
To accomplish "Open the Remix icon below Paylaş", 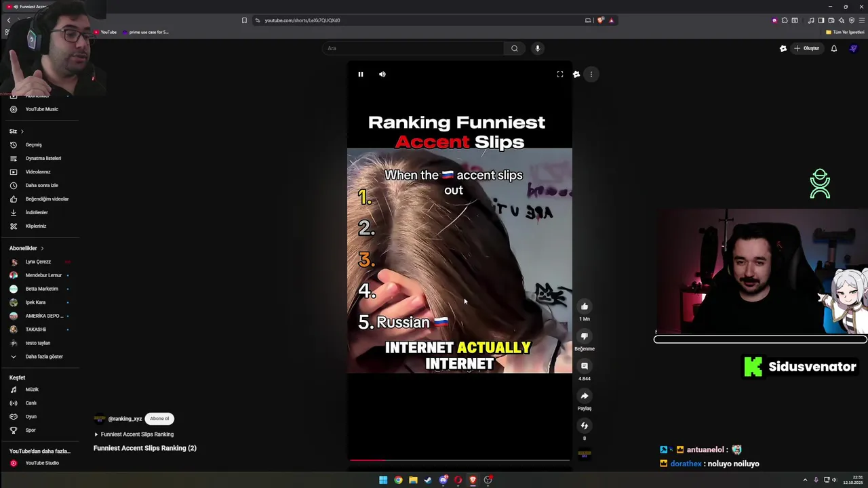I will [585, 426].
